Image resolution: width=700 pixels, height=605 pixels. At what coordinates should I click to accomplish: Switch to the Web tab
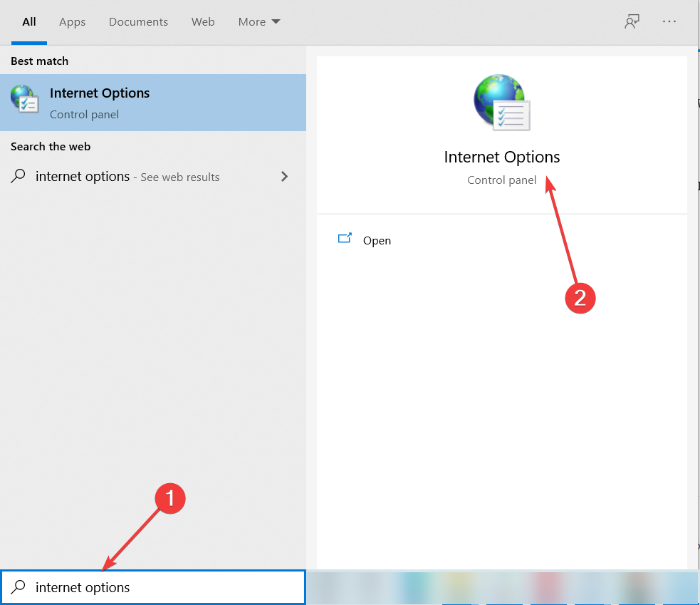pyautogui.click(x=203, y=22)
